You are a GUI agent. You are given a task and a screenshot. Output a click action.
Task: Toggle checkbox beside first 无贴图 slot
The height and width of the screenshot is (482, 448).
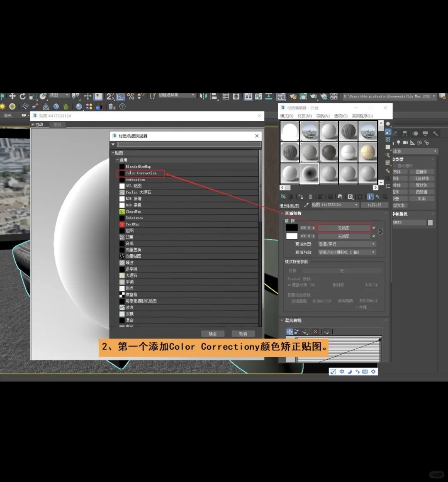[374, 228]
